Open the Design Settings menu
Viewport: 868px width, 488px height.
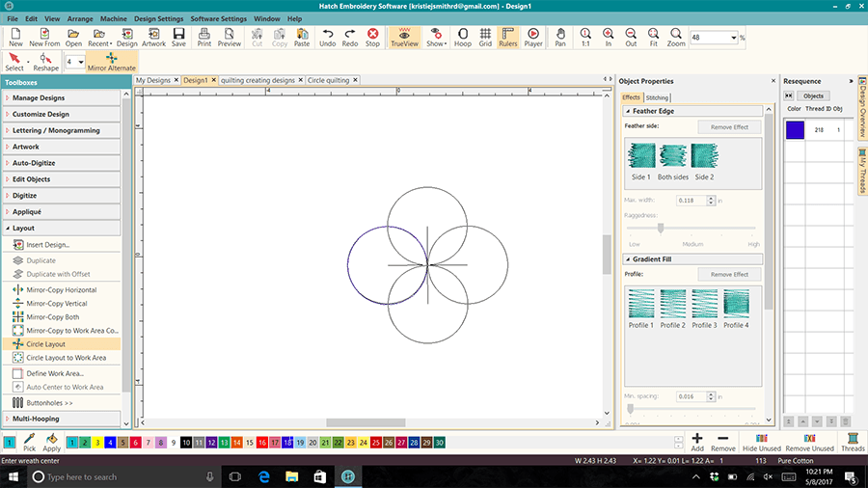click(157, 18)
